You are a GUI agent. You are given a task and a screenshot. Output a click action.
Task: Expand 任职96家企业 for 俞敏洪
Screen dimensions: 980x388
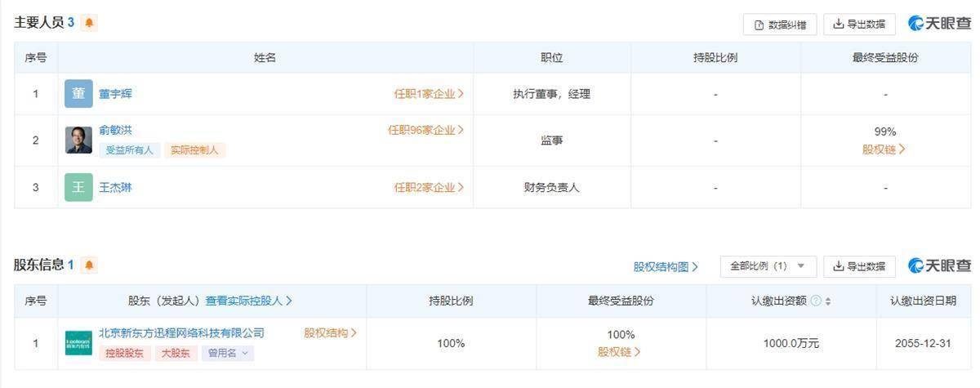pyautogui.click(x=425, y=130)
